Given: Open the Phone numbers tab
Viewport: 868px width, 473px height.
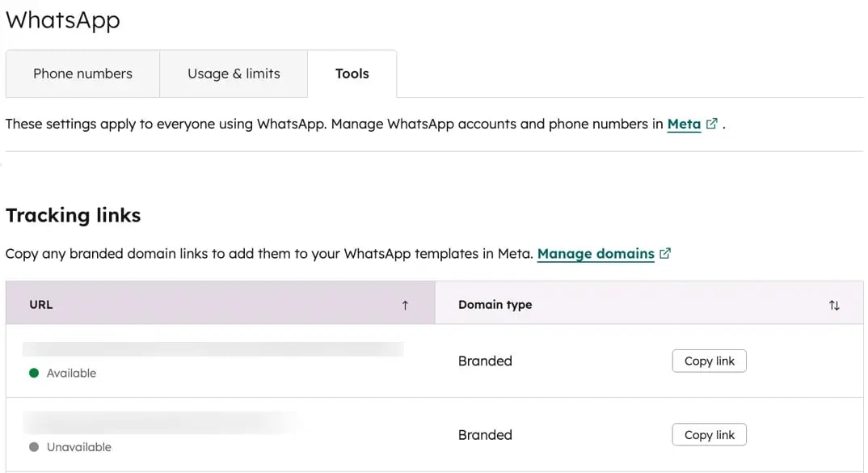Looking at the screenshot, I should coord(82,74).
